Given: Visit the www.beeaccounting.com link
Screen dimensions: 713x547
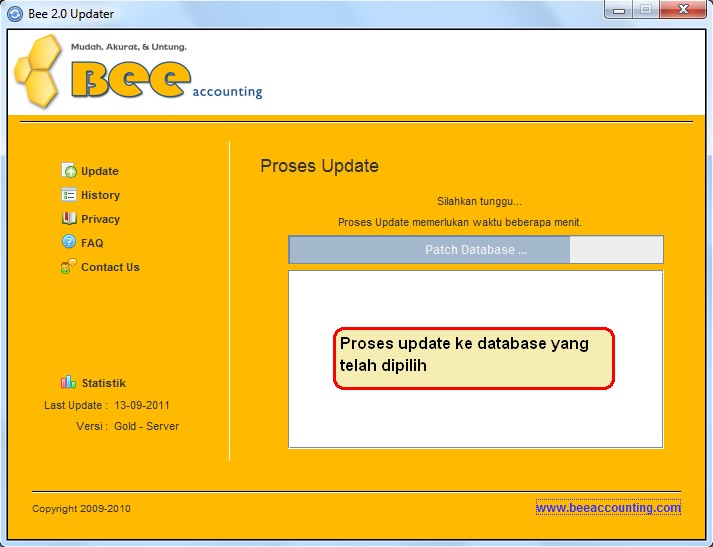Looking at the screenshot, I should click(x=608, y=507).
